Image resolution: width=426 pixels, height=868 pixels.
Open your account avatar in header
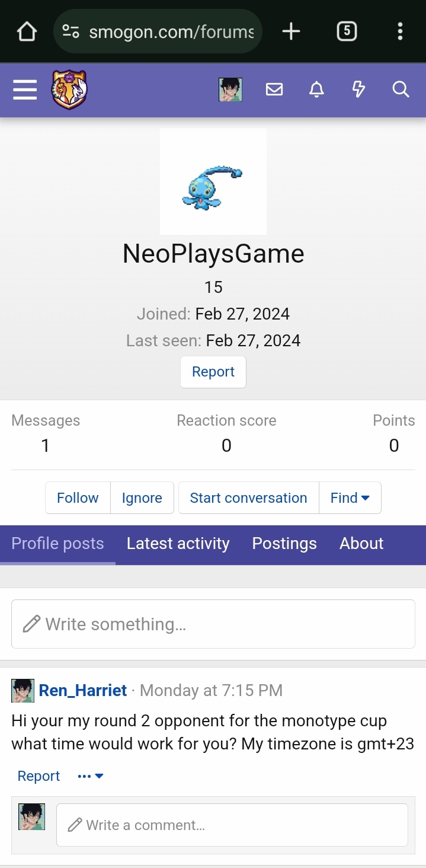(x=230, y=90)
